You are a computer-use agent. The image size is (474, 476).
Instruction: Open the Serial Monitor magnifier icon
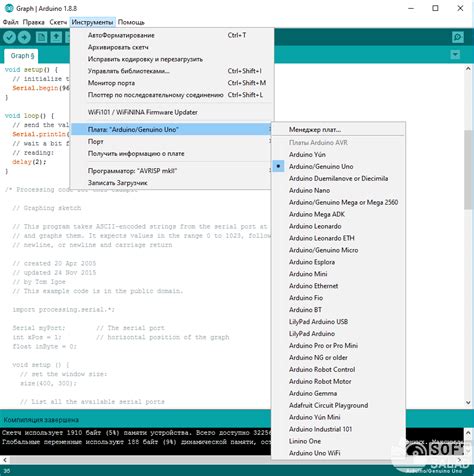[458, 37]
